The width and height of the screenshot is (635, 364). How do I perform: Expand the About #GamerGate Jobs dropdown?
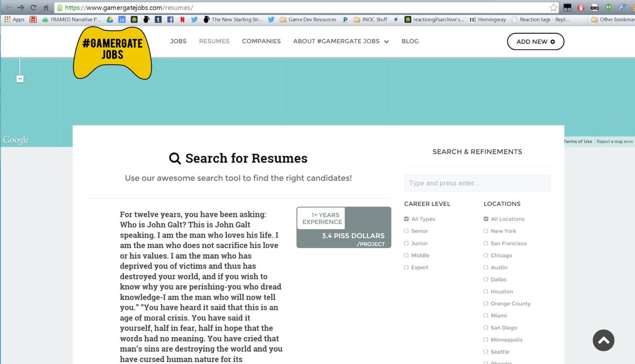click(x=341, y=41)
